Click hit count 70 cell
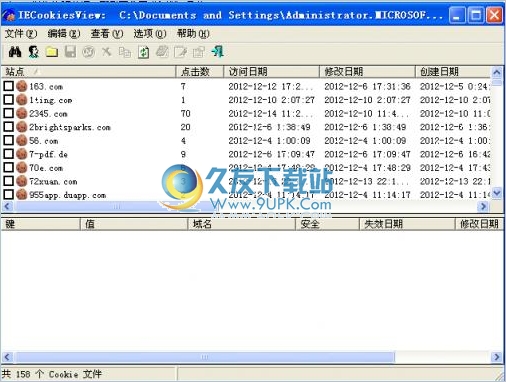 point(186,114)
